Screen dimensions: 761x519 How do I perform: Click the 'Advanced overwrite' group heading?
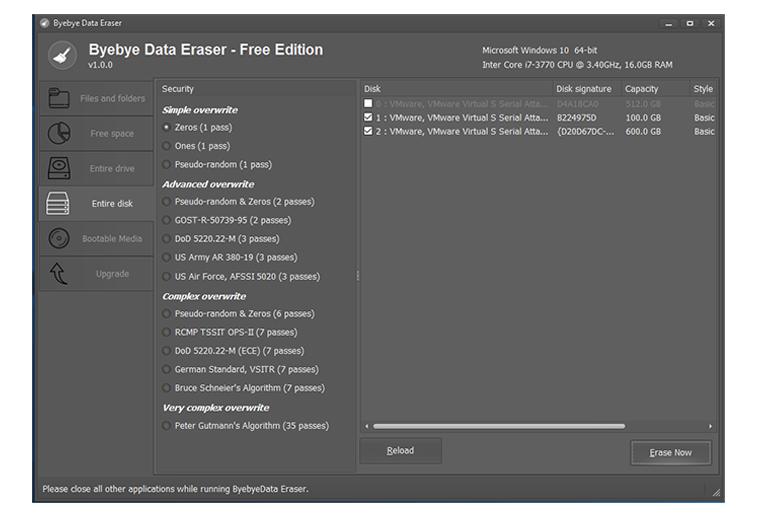(208, 184)
